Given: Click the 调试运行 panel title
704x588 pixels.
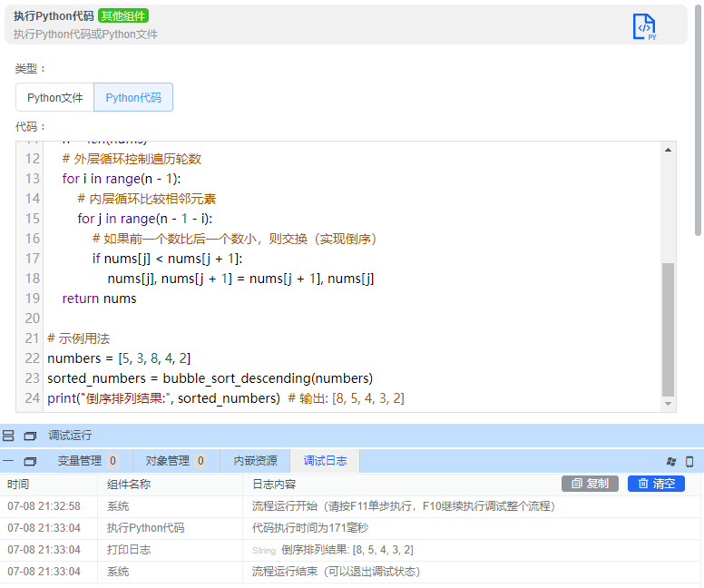Looking at the screenshot, I should pos(70,436).
